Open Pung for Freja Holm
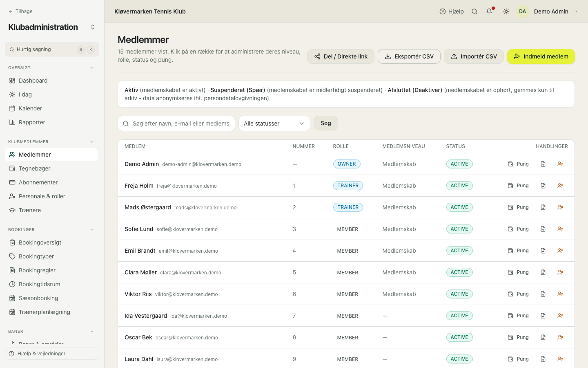This screenshot has height=368, width=588. (518, 186)
